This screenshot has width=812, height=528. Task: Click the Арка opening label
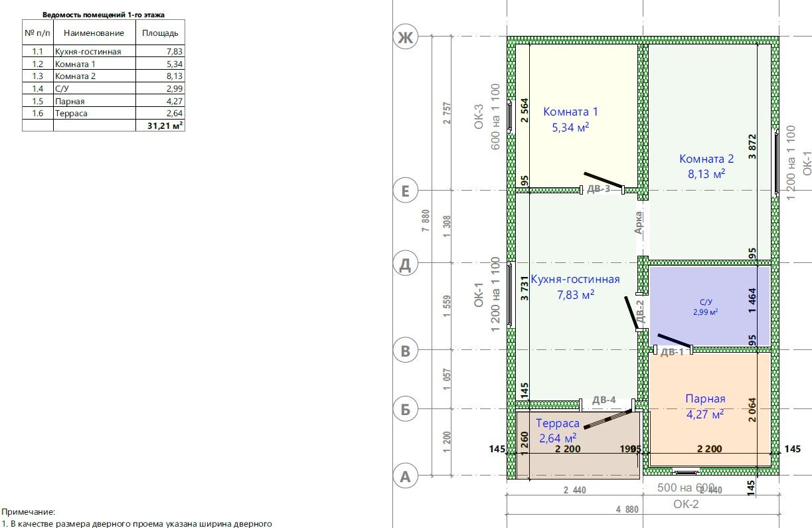(638, 222)
